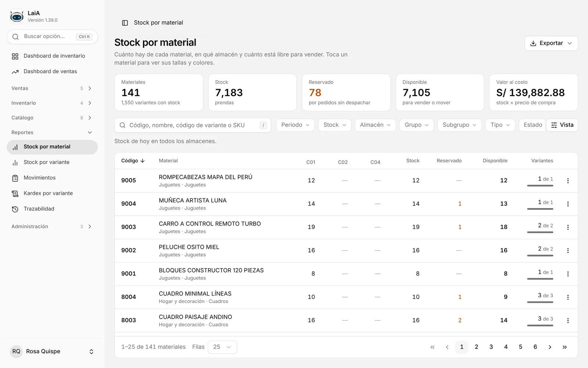Click variants progress bar for code 8003
588x368 pixels.
coord(540,325)
